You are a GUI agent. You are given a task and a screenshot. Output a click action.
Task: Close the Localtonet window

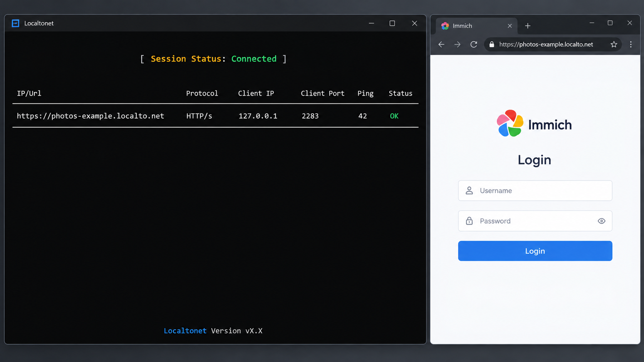(414, 23)
